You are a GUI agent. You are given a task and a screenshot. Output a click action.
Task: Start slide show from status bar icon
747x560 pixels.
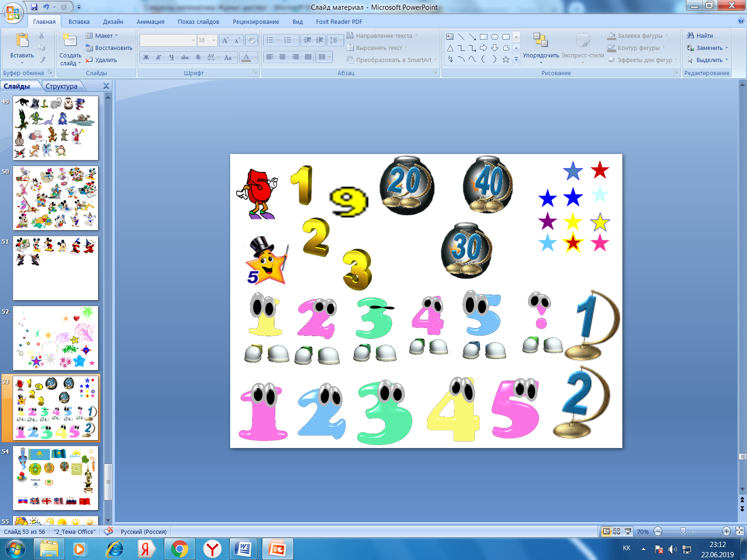click(628, 532)
